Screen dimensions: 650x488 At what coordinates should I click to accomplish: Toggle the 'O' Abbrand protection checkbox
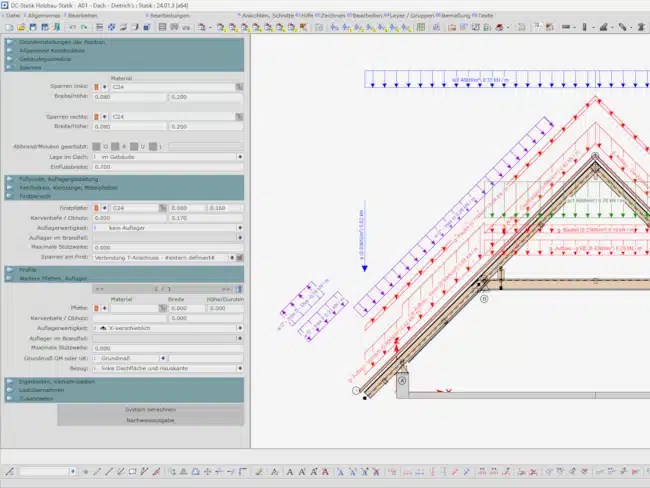96,146
